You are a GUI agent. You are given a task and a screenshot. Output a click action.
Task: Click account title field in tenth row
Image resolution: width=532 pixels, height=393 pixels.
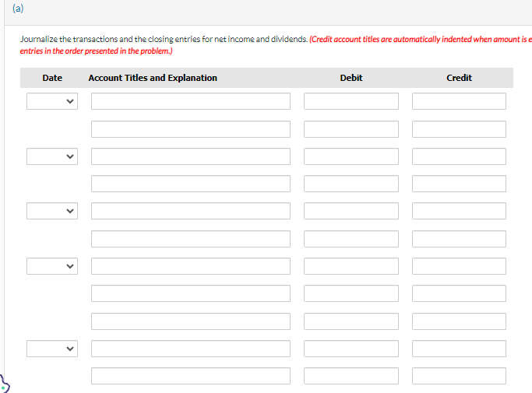[191, 349]
